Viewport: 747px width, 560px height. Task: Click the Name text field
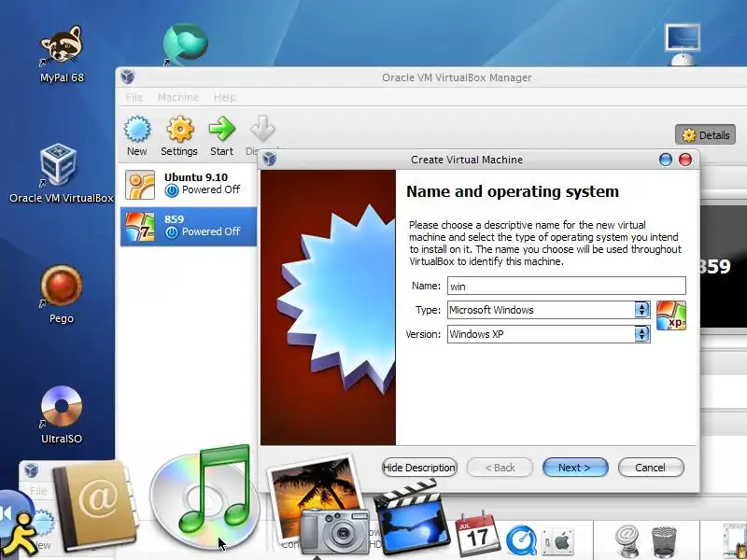coord(567,286)
